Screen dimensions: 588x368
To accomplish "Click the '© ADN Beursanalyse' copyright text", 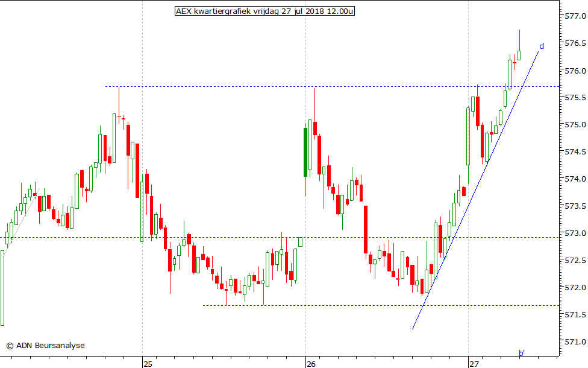I will [46, 346].
